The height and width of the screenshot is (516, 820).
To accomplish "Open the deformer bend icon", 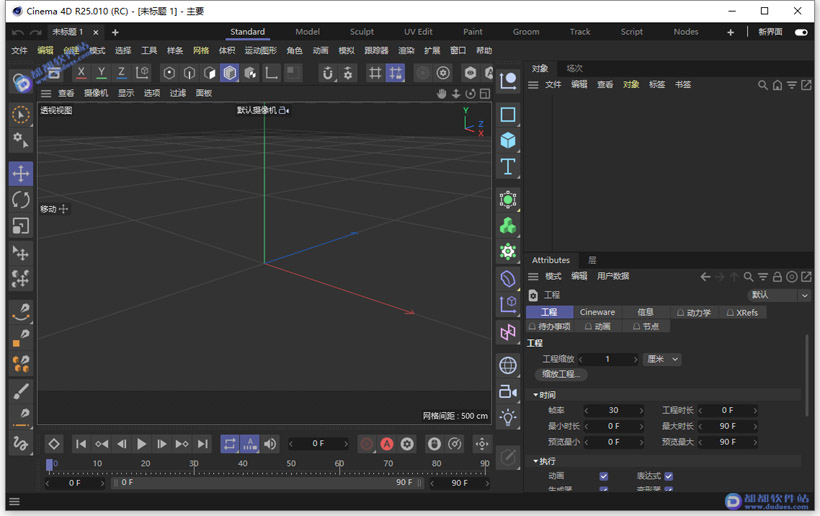I will pos(508,279).
